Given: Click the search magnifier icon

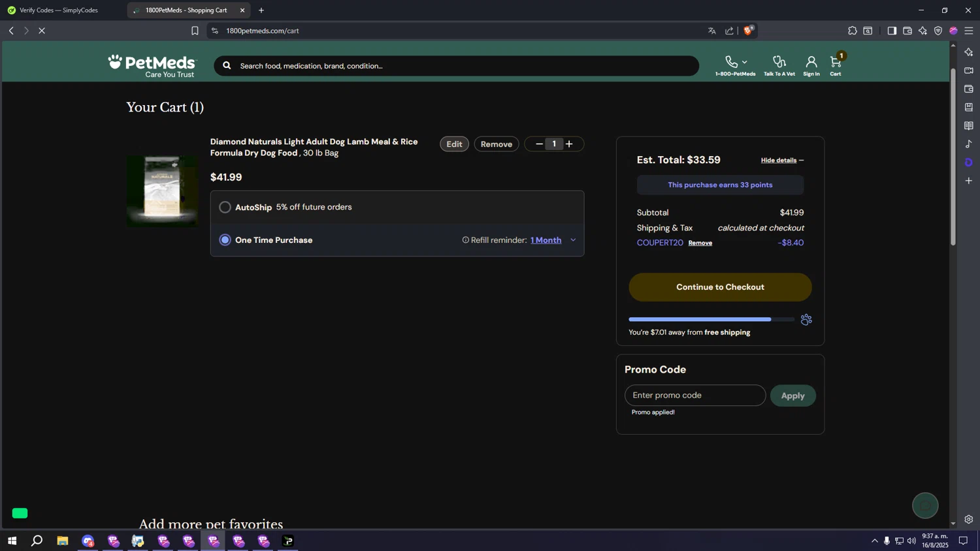Looking at the screenshot, I should coord(227,66).
